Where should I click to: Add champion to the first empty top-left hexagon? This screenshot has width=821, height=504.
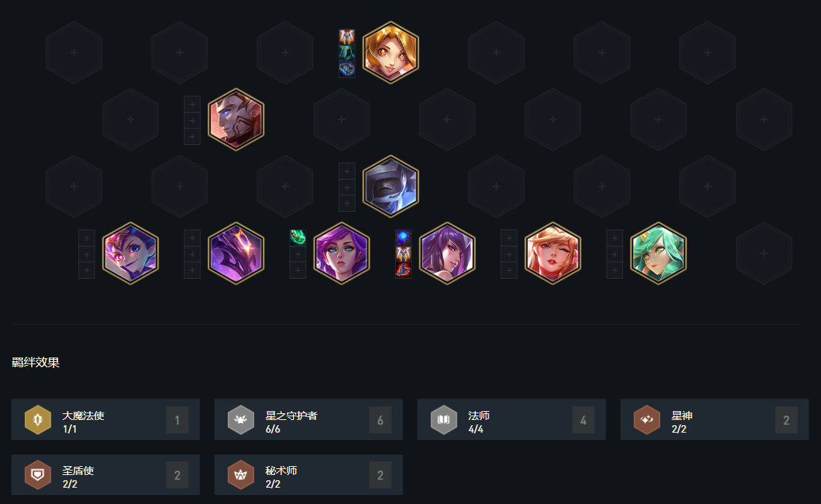pyautogui.click(x=74, y=52)
